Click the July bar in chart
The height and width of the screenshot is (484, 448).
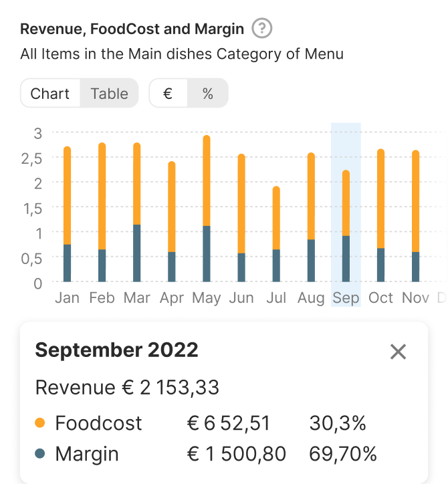click(x=276, y=234)
